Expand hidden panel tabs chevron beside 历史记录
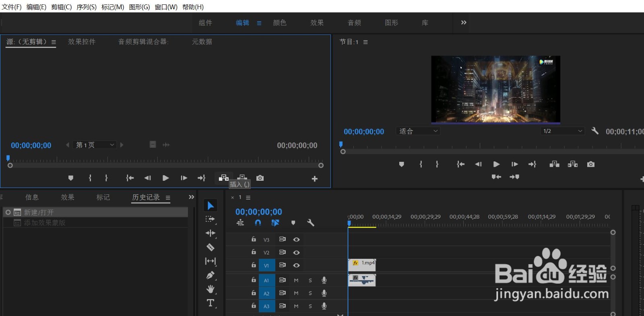Image resolution: width=644 pixels, height=316 pixels. (x=192, y=197)
